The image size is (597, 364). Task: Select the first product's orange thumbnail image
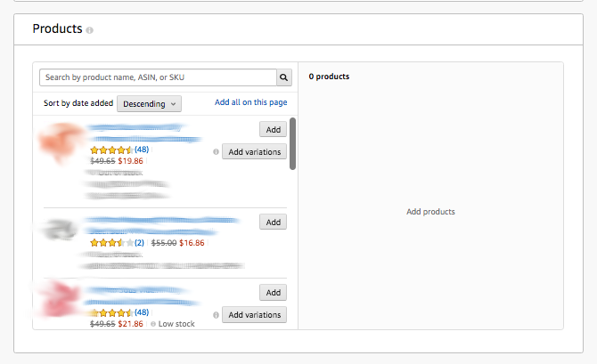click(x=61, y=144)
